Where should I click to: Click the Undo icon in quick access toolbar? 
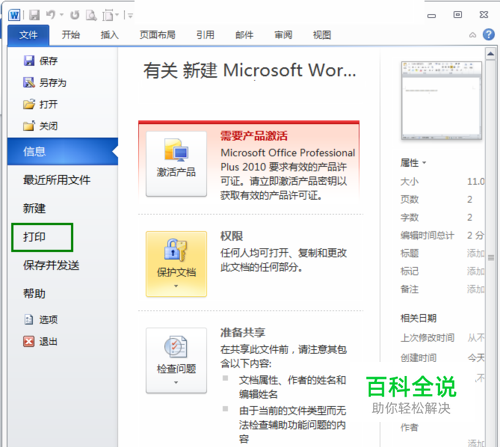tap(50, 15)
